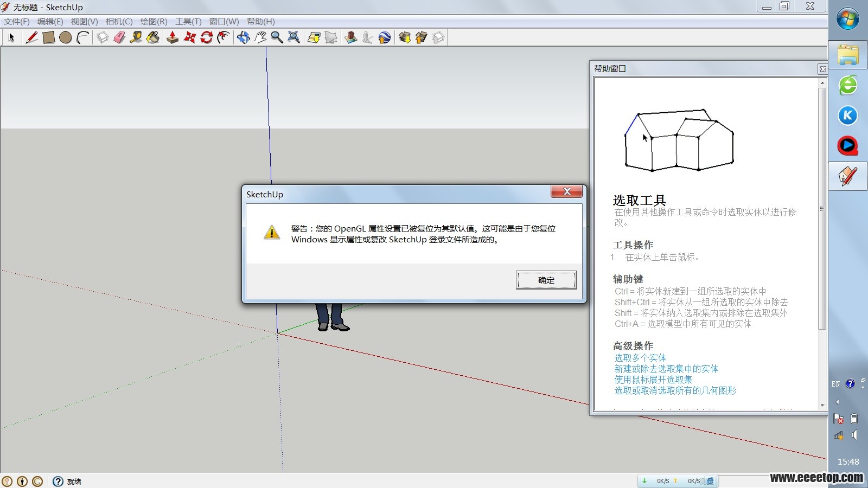Image resolution: width=868 pixels, height=488 pixels.
Task: Click the Share Component icon
Action: point(438,37)
